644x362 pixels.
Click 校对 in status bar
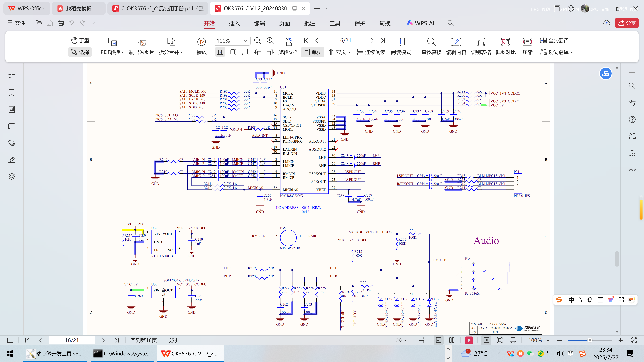pyautogui.click(x=172, y=340)
